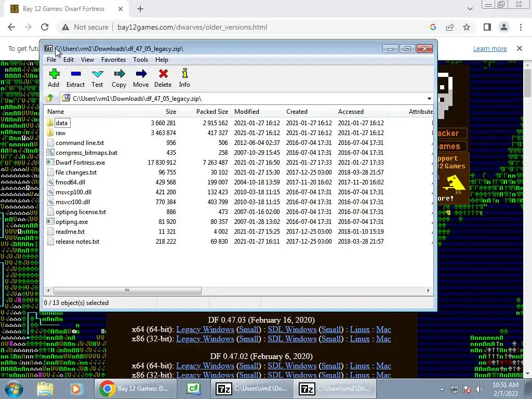Expand the 7-Zip address path dropdown
The image size is (532, 399).
click(429, 99)
